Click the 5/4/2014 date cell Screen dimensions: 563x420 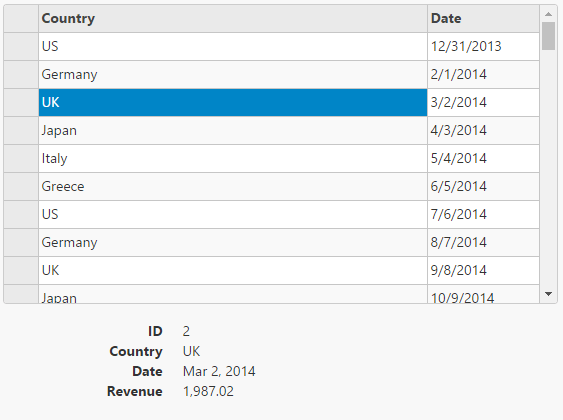point(483,159)
